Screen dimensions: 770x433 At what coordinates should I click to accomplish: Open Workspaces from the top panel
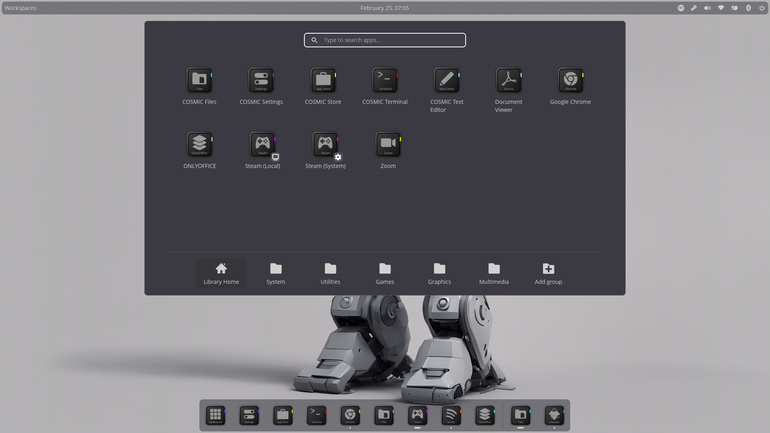[x=20, y=8]
